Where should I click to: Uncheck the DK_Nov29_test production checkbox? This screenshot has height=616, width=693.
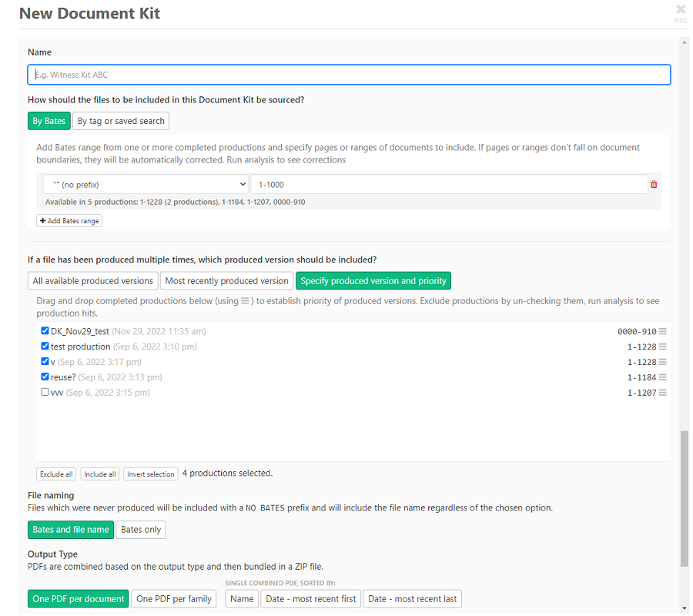[45, 331]
